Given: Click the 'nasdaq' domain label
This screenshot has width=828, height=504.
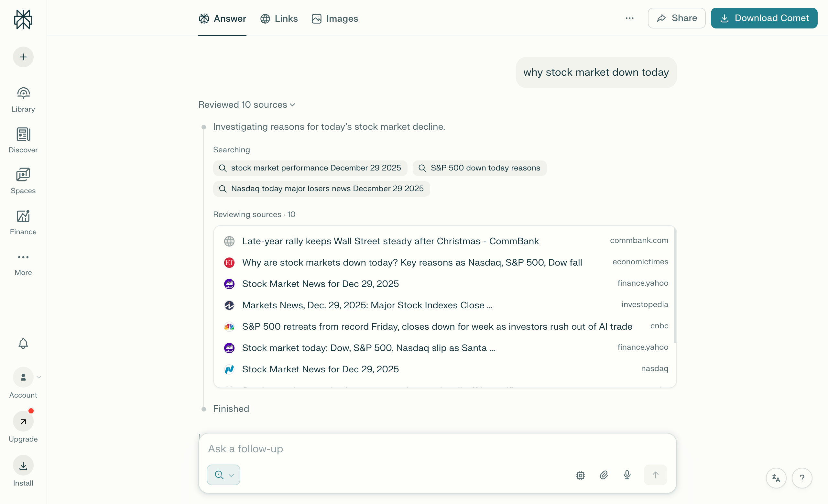Looking at the screenshot, I should pyautogui.click(x=655, y=368).
